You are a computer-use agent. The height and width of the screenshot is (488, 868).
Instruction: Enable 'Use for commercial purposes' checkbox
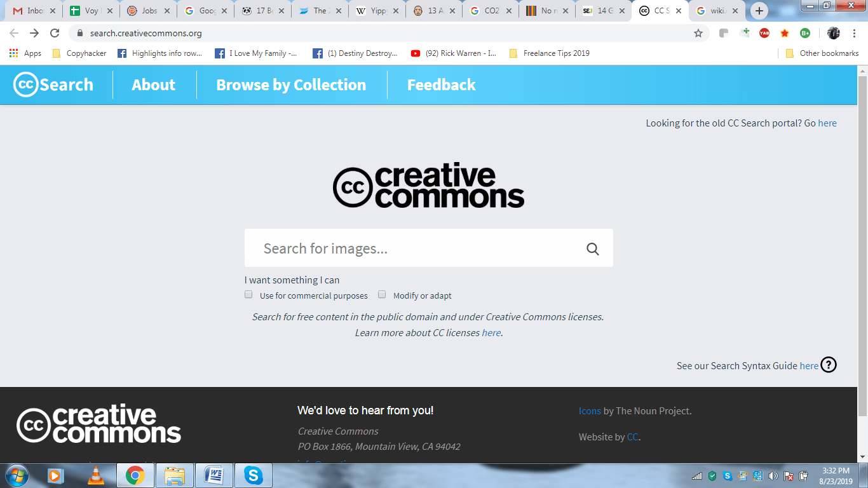coord(248,294)
